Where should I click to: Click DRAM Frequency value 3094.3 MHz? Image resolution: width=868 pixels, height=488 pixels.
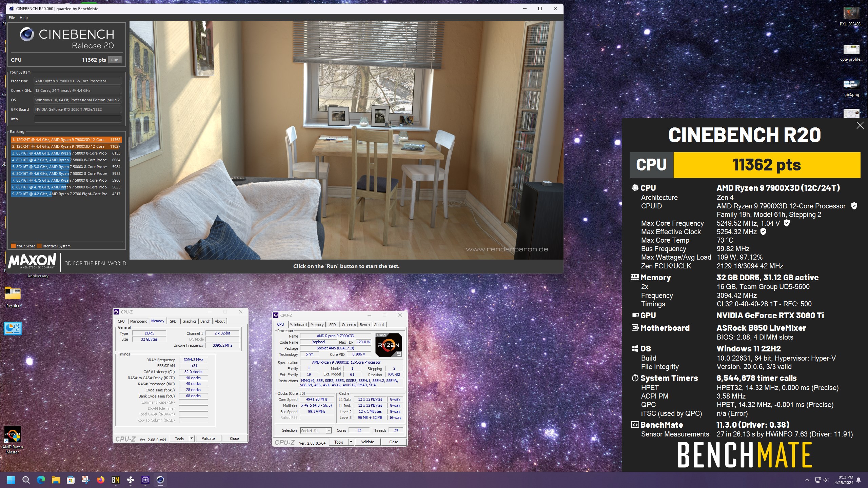tap(193, 360)
